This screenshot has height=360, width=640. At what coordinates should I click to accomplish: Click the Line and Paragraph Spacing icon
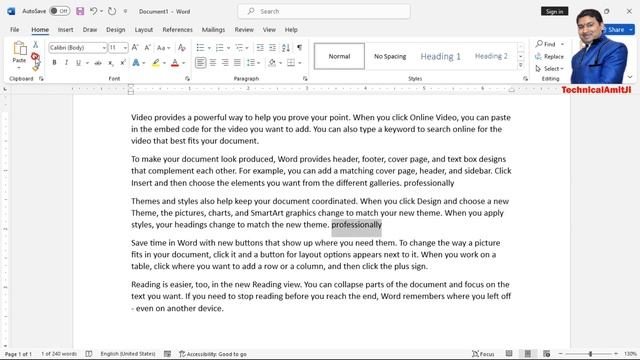tap(250, 63)
